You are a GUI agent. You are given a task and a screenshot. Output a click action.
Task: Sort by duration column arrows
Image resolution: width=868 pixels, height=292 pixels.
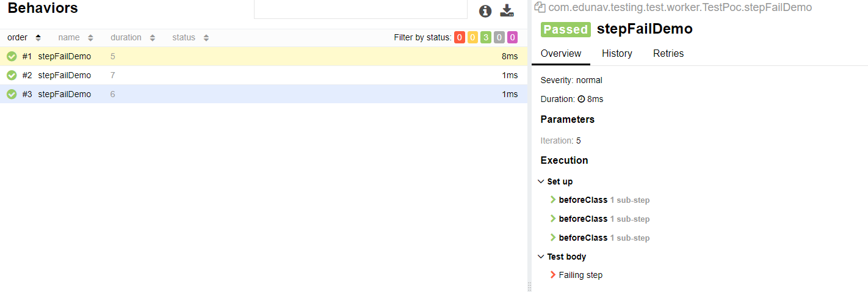coord(153,38)
